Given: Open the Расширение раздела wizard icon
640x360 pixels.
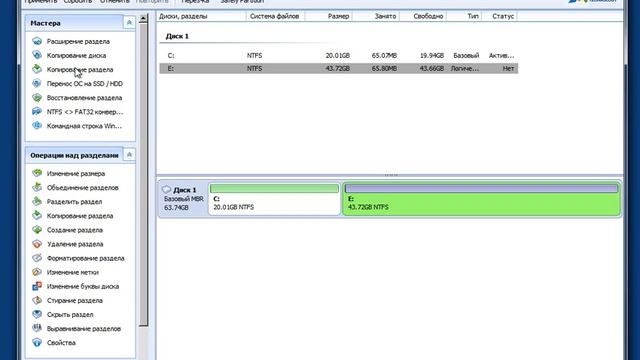Looking at the screenshot, I should click(37, 41).
